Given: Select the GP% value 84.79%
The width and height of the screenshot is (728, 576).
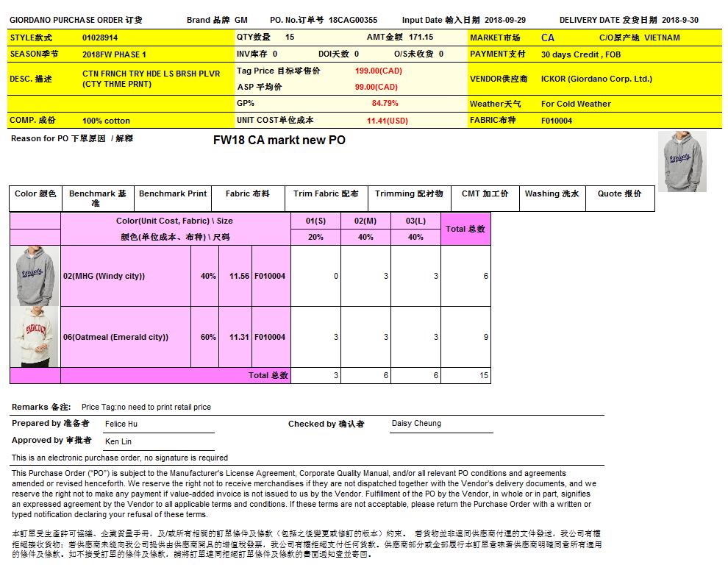Looking at the screenshot, I should point(385,104).
